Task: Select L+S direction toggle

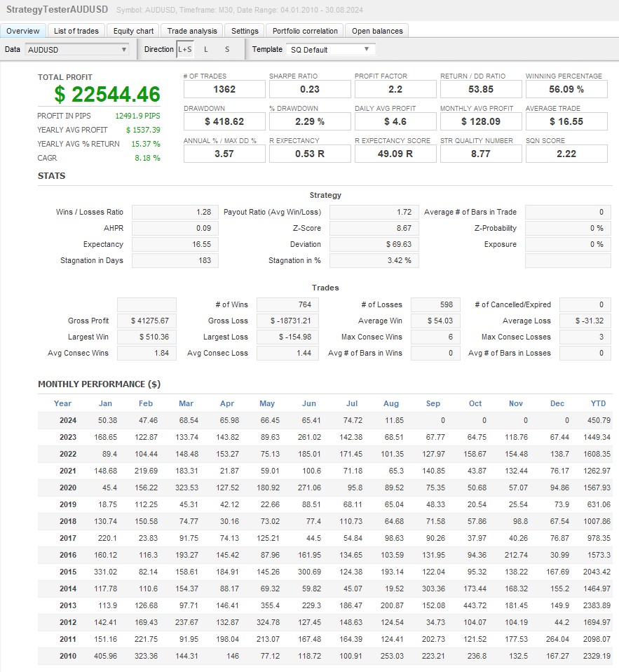Action: click(185, 49)
